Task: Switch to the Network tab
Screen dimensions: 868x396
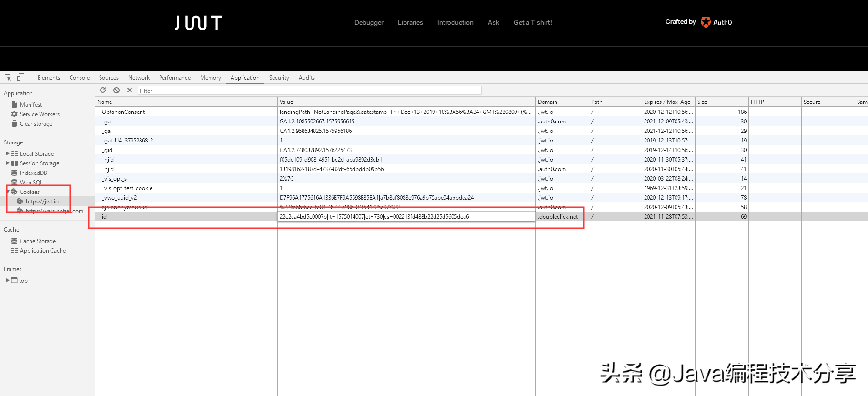Action: (139, 78)
